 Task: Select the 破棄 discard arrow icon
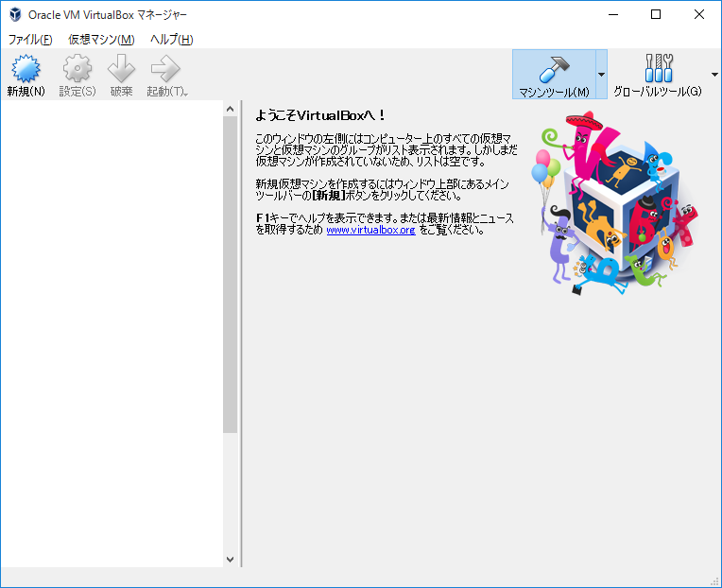(x=121, y=75)
